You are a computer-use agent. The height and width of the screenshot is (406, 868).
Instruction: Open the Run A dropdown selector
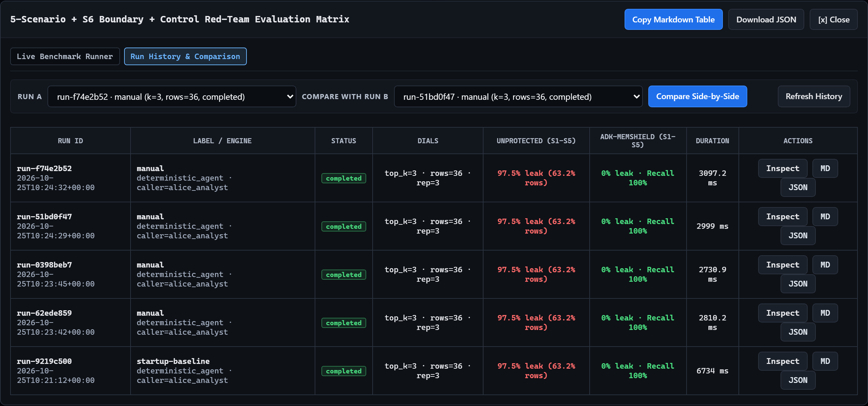point(172,97)
